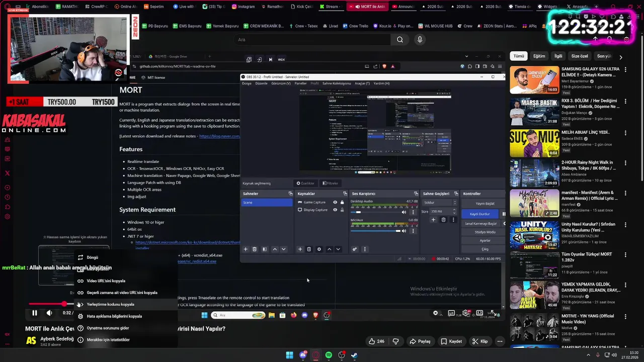Select Yerleştirme kodunu kopyala
Viewport: 644px width, 362px height.
126,304
